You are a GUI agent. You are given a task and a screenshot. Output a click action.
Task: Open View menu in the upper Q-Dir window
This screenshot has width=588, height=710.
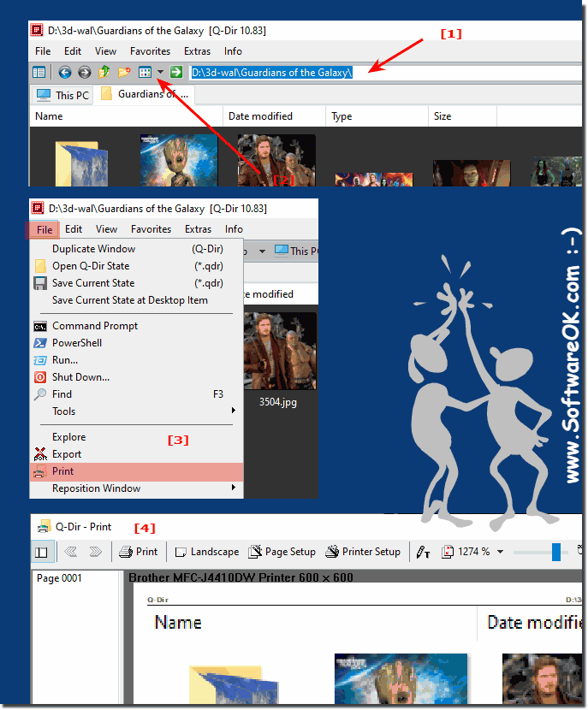(105, 51)
